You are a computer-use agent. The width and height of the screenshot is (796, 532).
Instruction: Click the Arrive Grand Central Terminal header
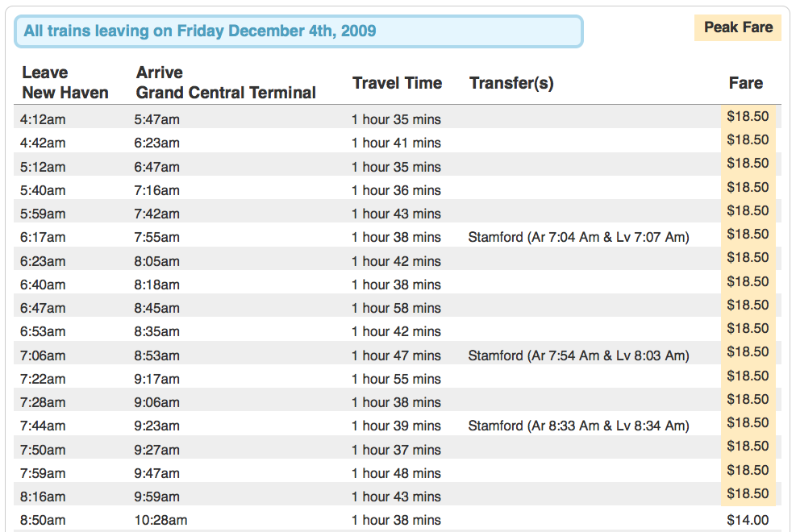[225, 83]
